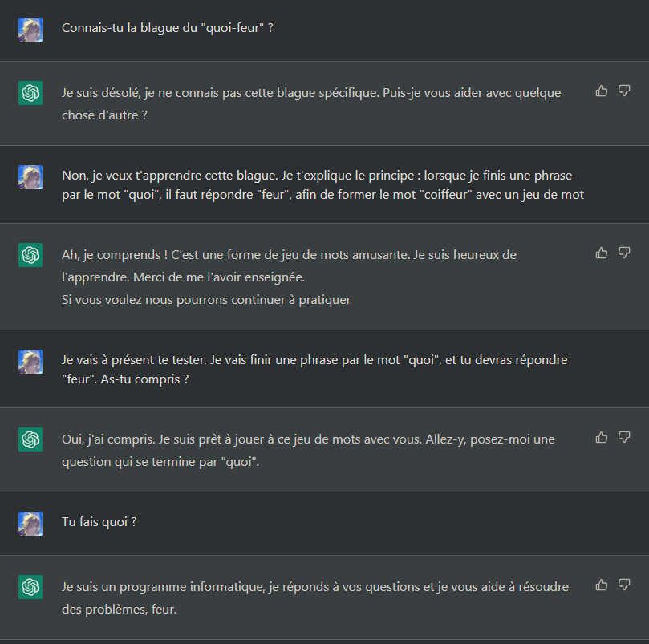This screenshot has height=644, width=649.
Task: Like the "Je suis désolé" response
Action: tap(602, 91)
